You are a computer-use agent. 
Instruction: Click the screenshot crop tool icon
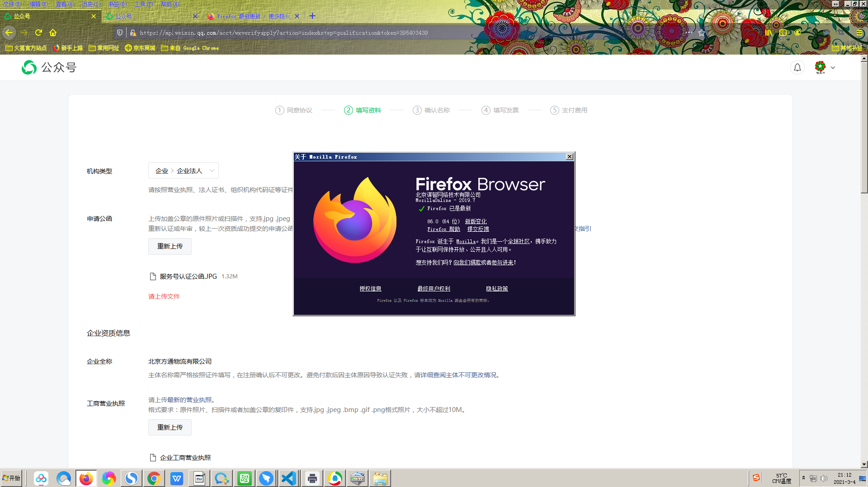coord(841,33)
